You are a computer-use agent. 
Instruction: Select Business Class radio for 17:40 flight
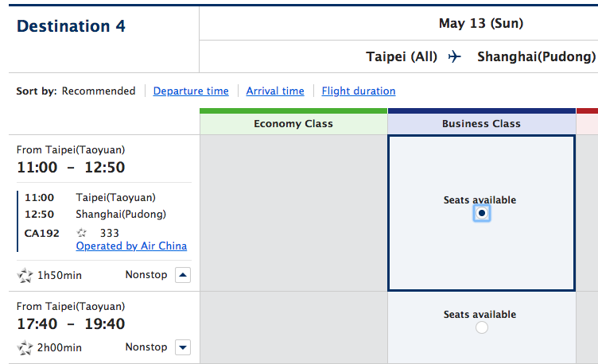(x=482, y=327)
